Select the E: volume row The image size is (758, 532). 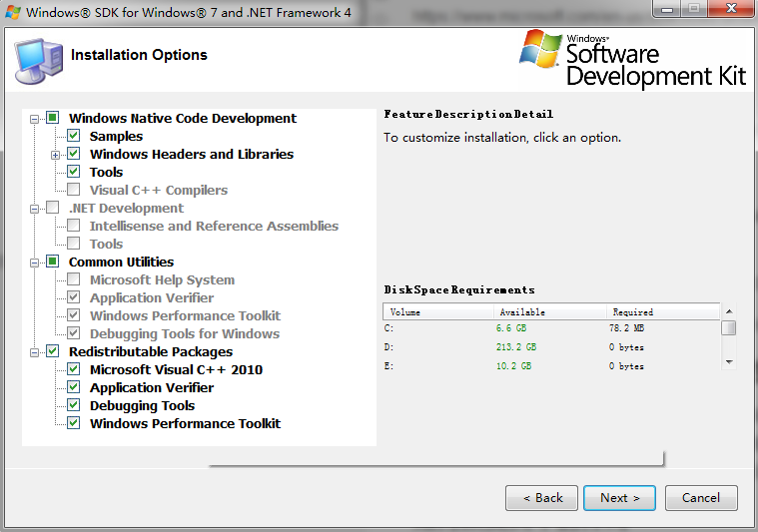551,365
